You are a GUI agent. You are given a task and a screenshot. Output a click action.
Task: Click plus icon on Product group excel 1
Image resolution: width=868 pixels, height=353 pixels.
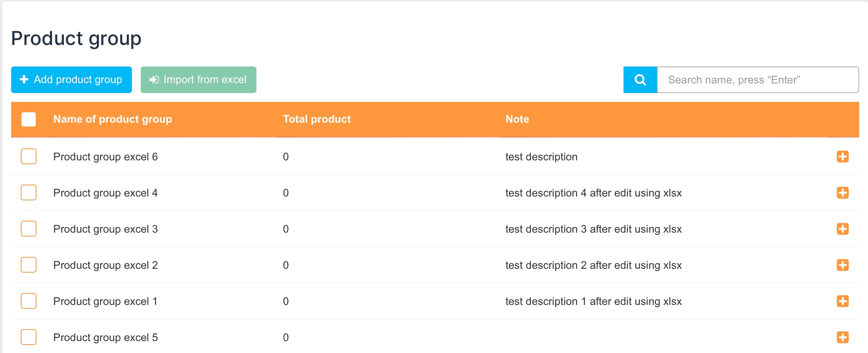click(x=842, y=301)
